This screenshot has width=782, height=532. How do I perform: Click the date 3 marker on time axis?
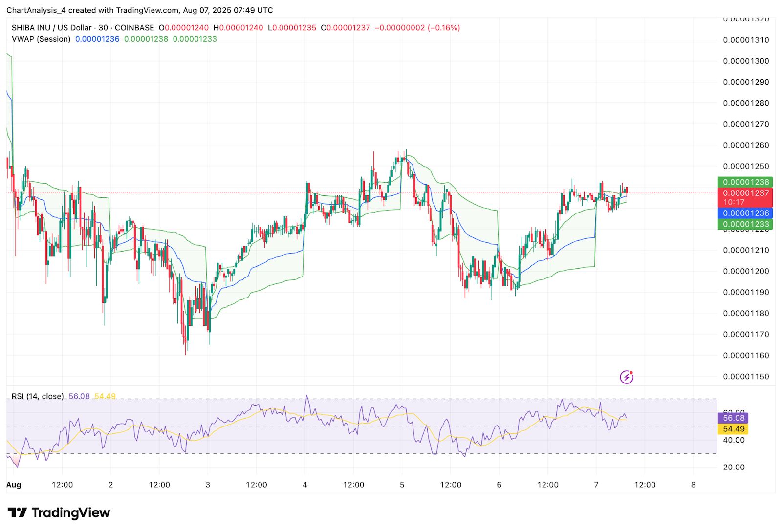pyautogui.click(x=208, y=485)
